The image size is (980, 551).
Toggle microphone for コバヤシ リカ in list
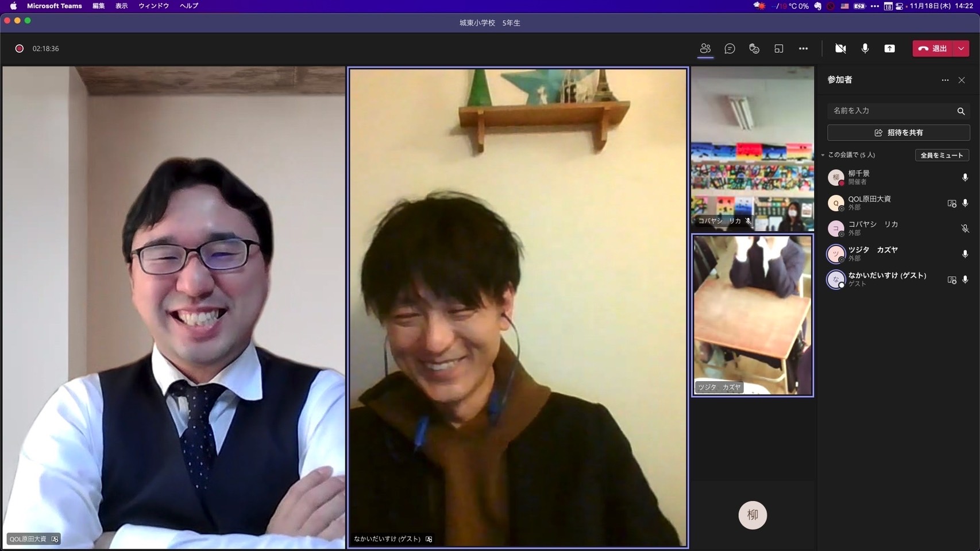[x=965, y=228]
